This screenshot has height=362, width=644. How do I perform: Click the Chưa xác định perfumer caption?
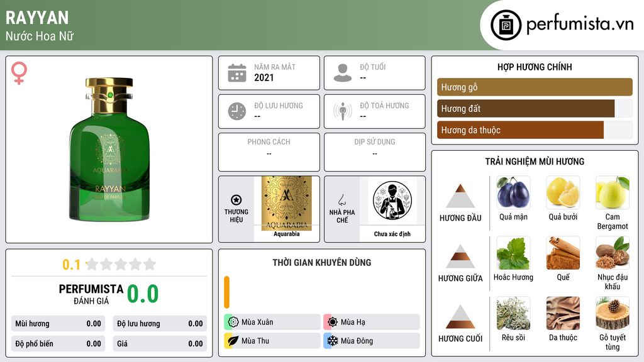tap(392, 234)
